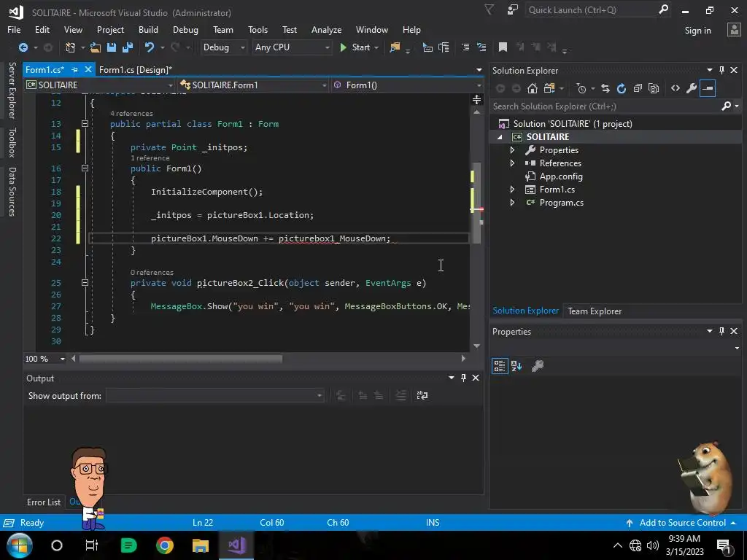747x560 pixels.
Task: Click the Home icon in Solution Explorer
Action: (x=533, y=88)
